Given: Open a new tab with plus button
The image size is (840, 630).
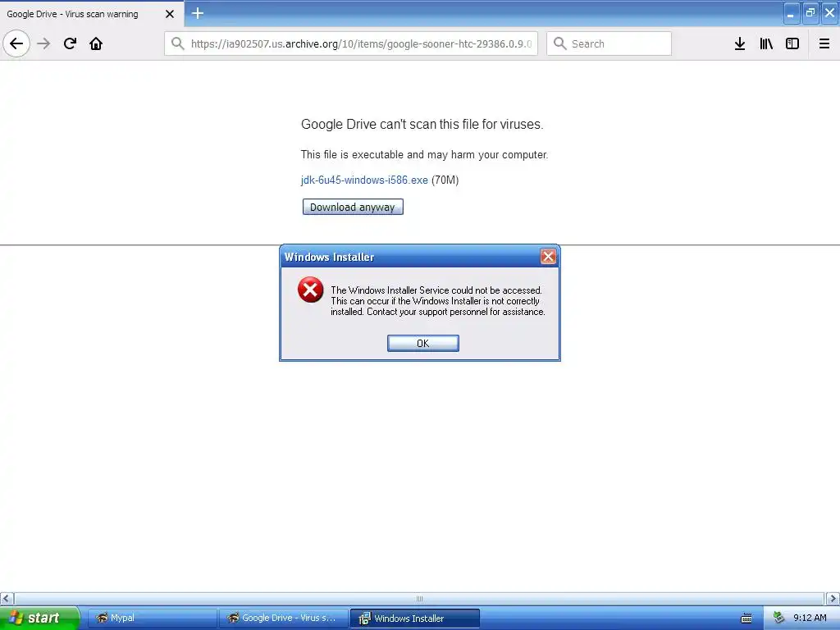Looking at the screenshot, I should pyautogui.click(x=198, y=13).
